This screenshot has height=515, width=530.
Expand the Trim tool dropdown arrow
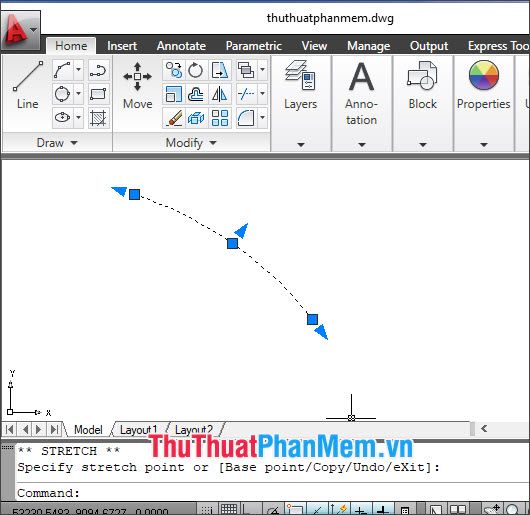pyautogui.click(x=262, y=94)
